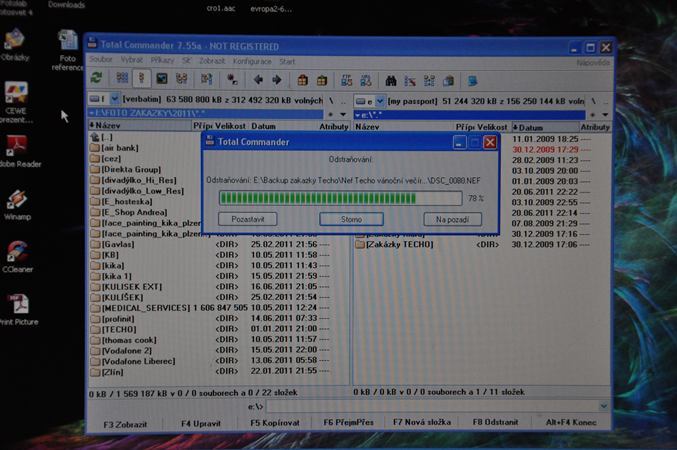Open right panel favorites star button
677x450 pixels.
593,115
